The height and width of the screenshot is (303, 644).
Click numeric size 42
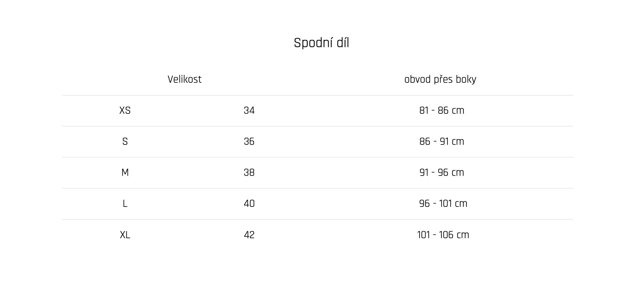(x=249, y=235)
